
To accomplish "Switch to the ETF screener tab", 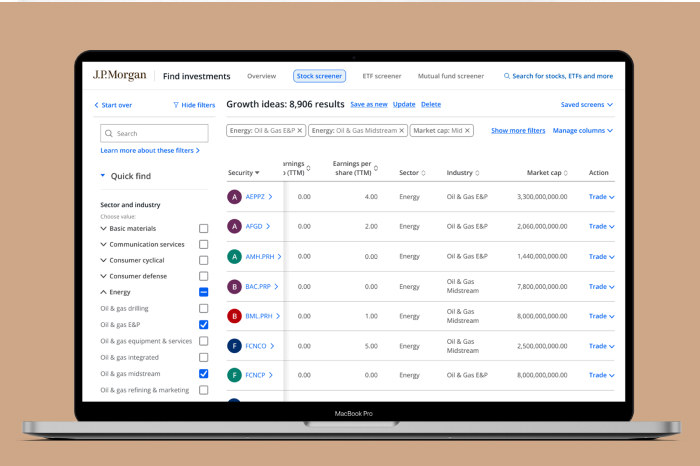I will coord(382,76).
